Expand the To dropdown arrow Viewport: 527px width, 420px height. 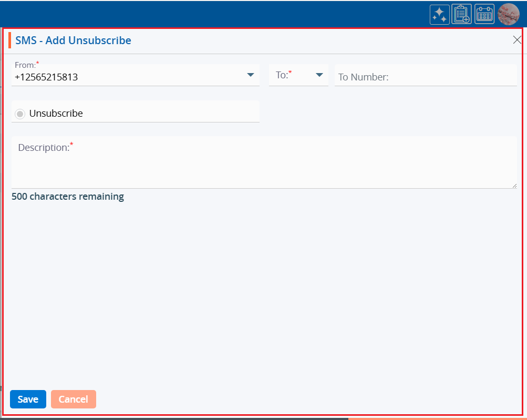319,75
